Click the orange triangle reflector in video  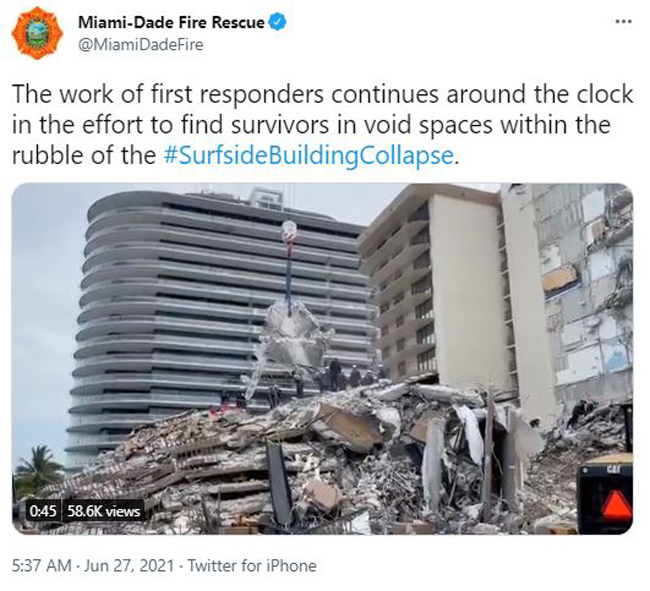(x=616, y=505)
